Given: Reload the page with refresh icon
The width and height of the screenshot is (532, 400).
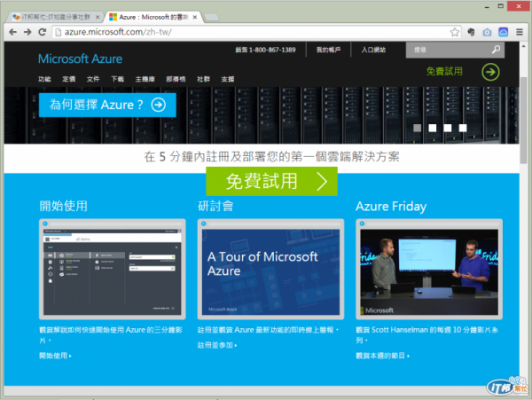Looking at the screenshot, I should point(43,32).
